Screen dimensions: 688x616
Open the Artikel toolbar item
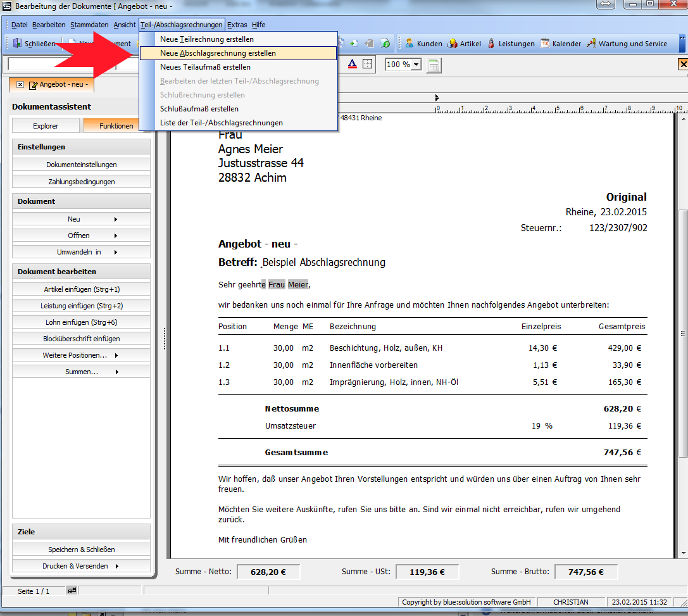coord(464,44)
